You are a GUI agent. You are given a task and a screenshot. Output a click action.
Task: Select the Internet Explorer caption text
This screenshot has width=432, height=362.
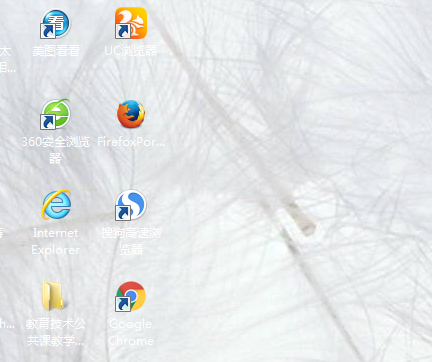(56, 241)
